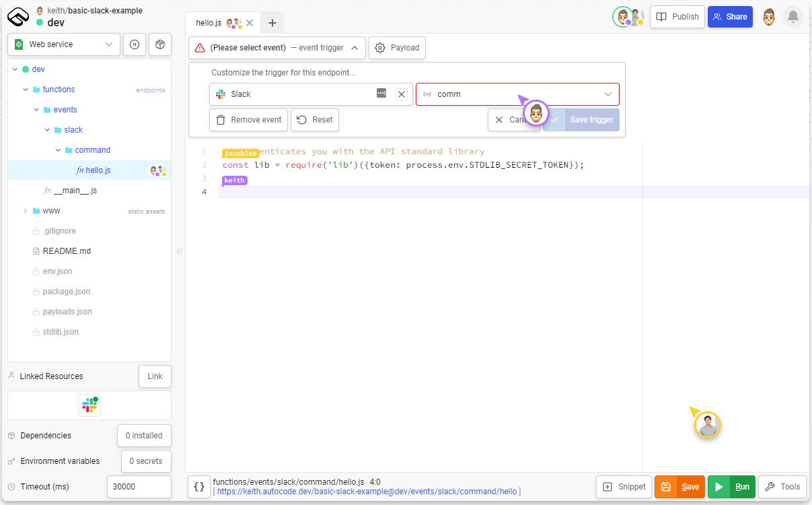Click the Timeout input field
This screenshot has width=812, height=505.
139,487
